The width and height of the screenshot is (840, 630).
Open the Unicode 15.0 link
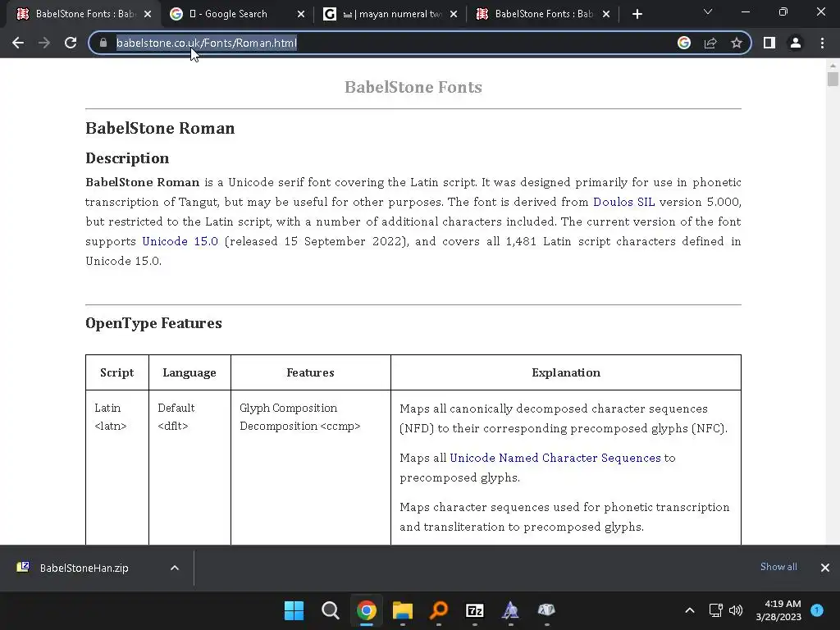[180, 241]
